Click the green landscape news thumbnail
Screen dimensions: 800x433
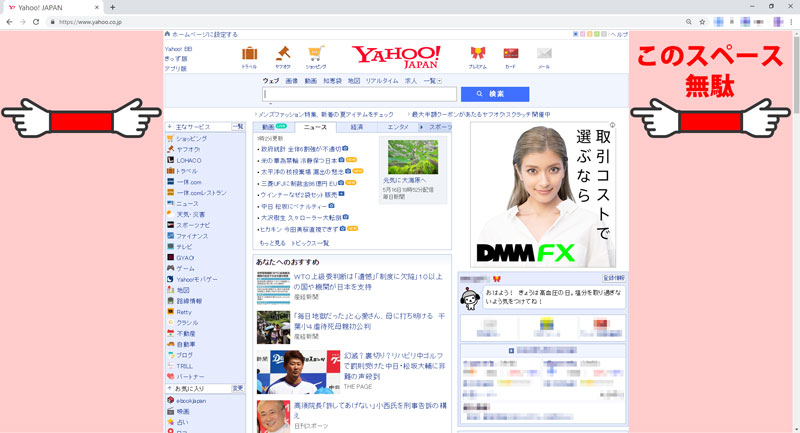pos(413,158)
